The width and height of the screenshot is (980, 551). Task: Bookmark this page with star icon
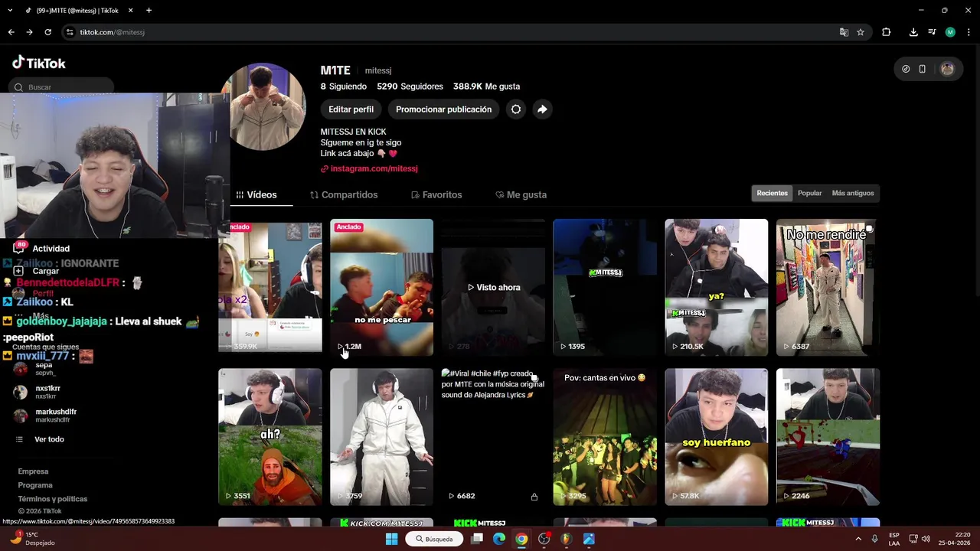[861, 32]
